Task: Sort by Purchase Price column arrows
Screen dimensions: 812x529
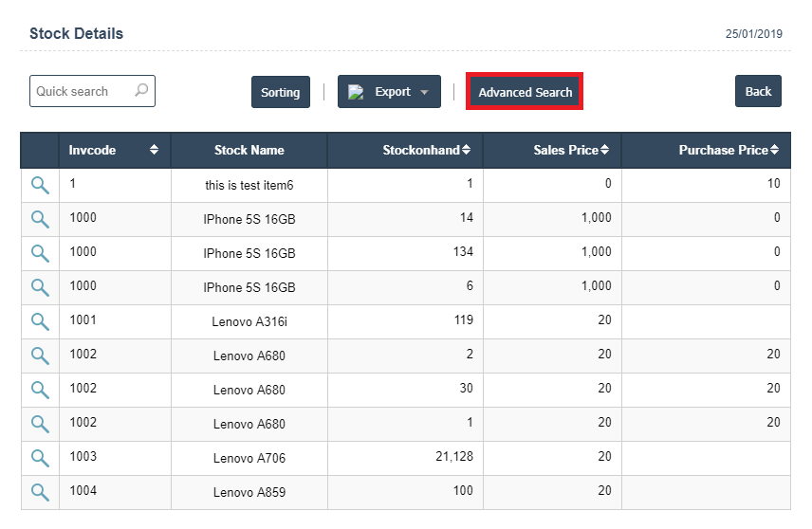Action: point(774,150)
